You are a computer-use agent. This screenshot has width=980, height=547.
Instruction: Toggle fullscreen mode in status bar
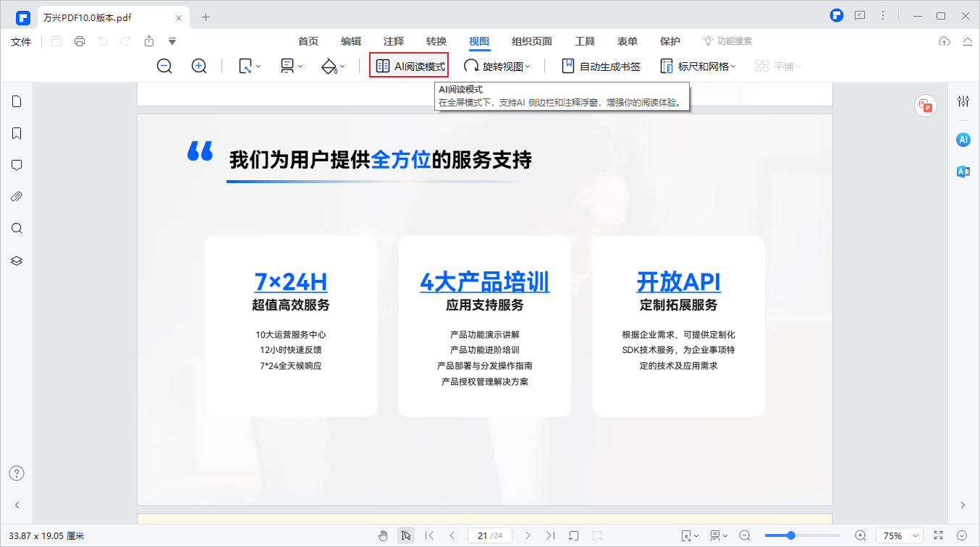(939, 535)
